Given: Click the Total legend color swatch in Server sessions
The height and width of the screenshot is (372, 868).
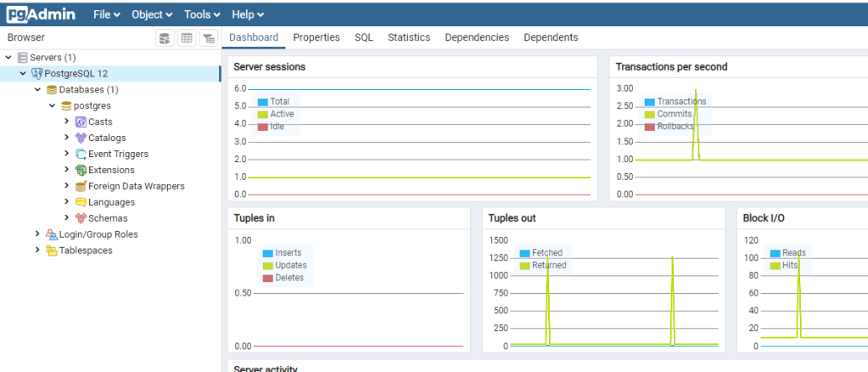Looking at the screenshot, I should pyautogui.click(x=263, y=102).
